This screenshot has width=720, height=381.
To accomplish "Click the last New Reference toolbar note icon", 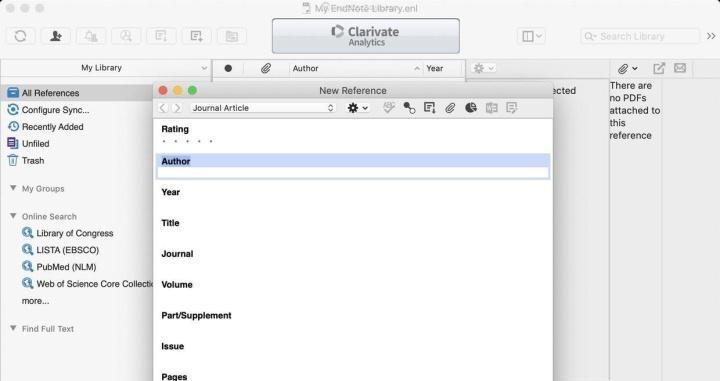I will click(512, 108).
